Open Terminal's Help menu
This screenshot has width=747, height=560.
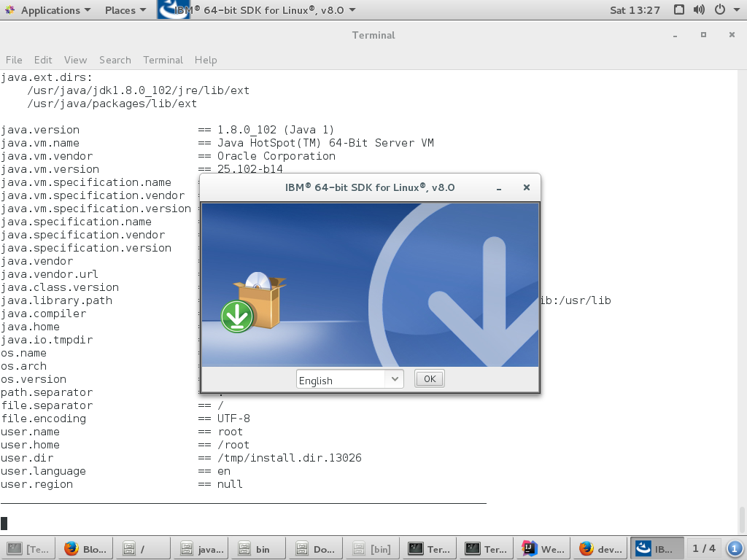coord(206,60)
